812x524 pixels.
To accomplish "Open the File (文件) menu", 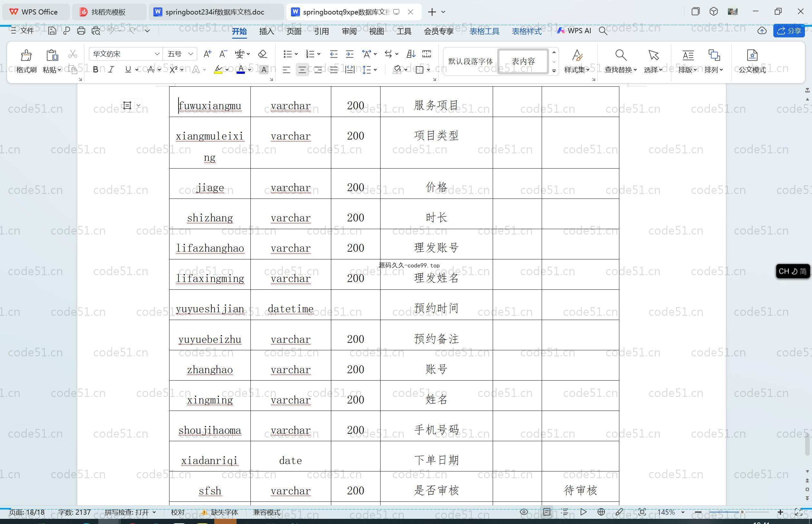I will tap(22, 31).
